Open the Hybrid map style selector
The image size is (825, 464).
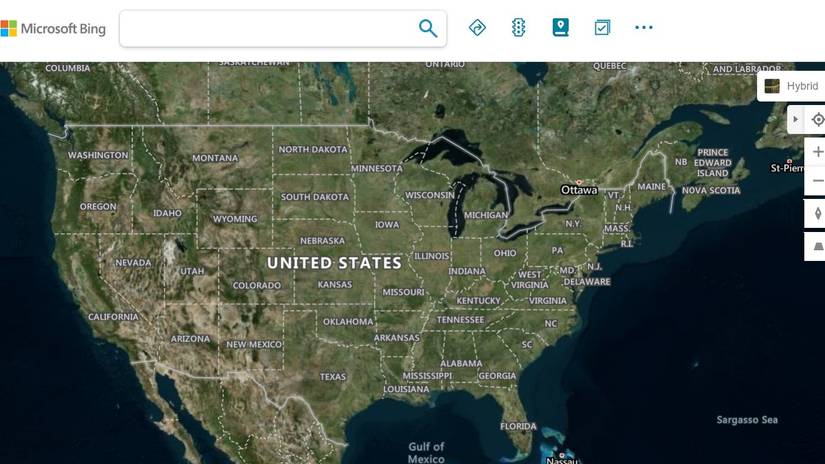point(791,86)
